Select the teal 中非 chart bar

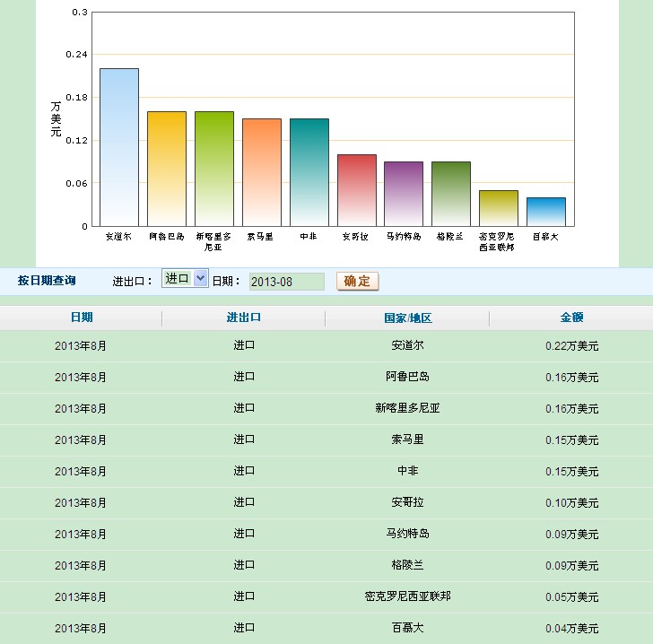(x=309, y=172)
